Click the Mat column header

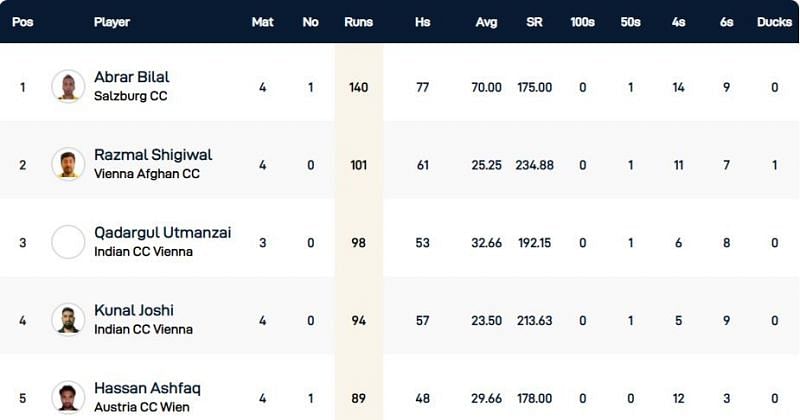click(263, 22)
